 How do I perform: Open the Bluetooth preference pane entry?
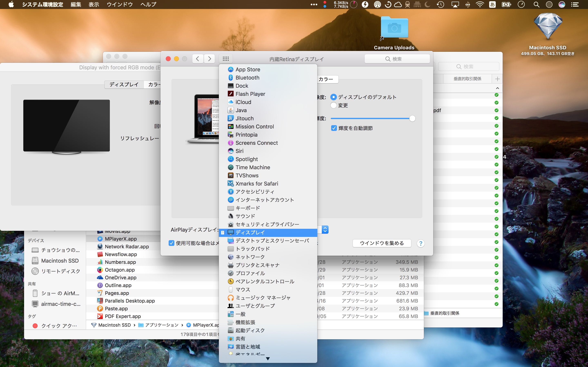point(247,78)
